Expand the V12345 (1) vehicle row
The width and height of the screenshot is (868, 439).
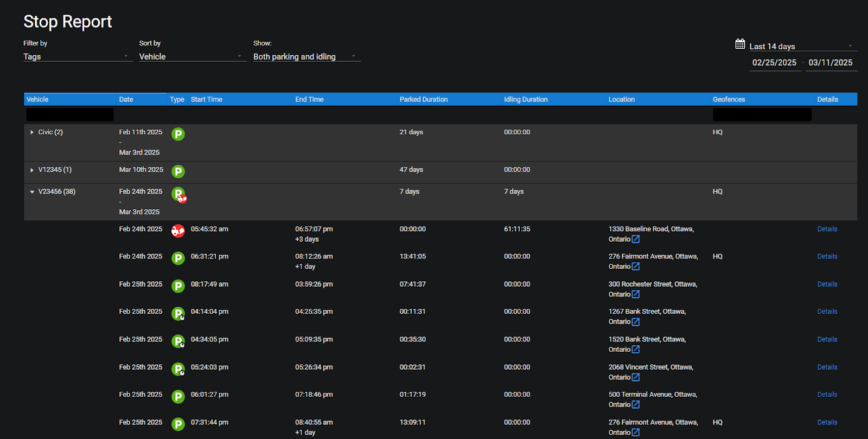(32, 170)
